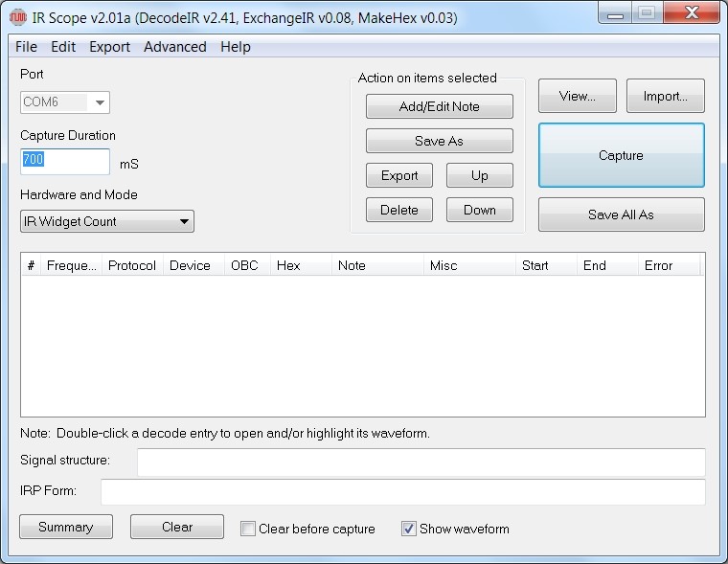Click the Add/Edit Note button
Screen dimensions: 728x564
point(439,106)
